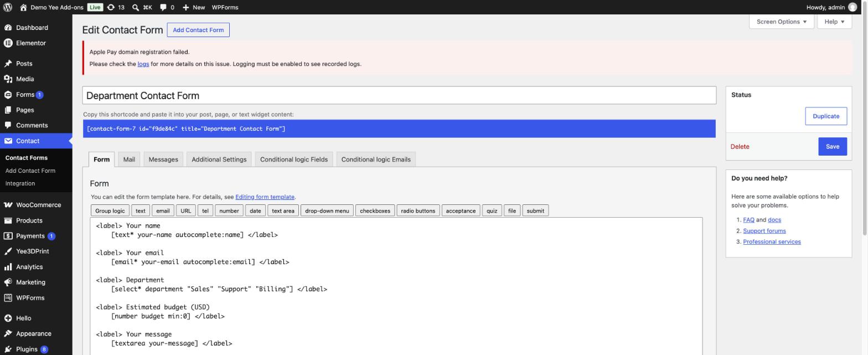The width and height of the screenshot is (868, 355).
Task: Insert a quiz tag
Action: pyautogui.click(x=492, y=211)
